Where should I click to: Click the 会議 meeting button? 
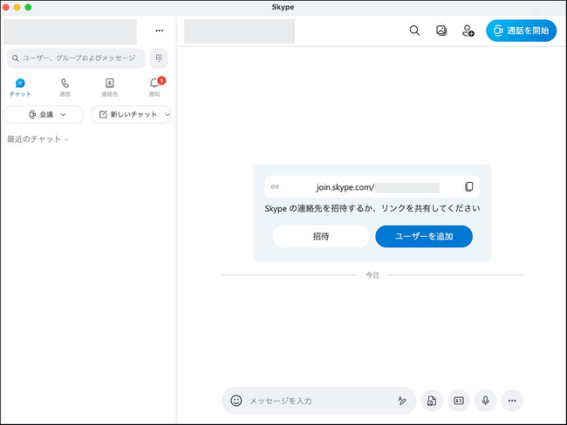click(x=43, y=115)
